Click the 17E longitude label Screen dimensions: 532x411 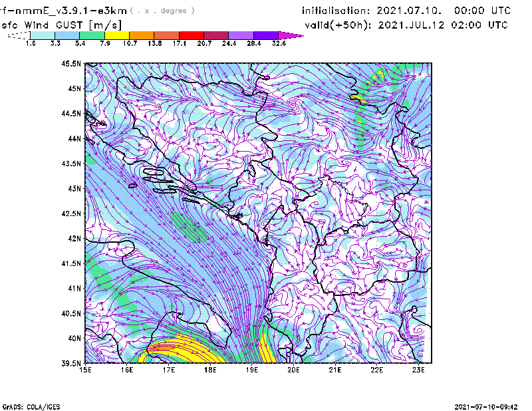coord(169,370)
